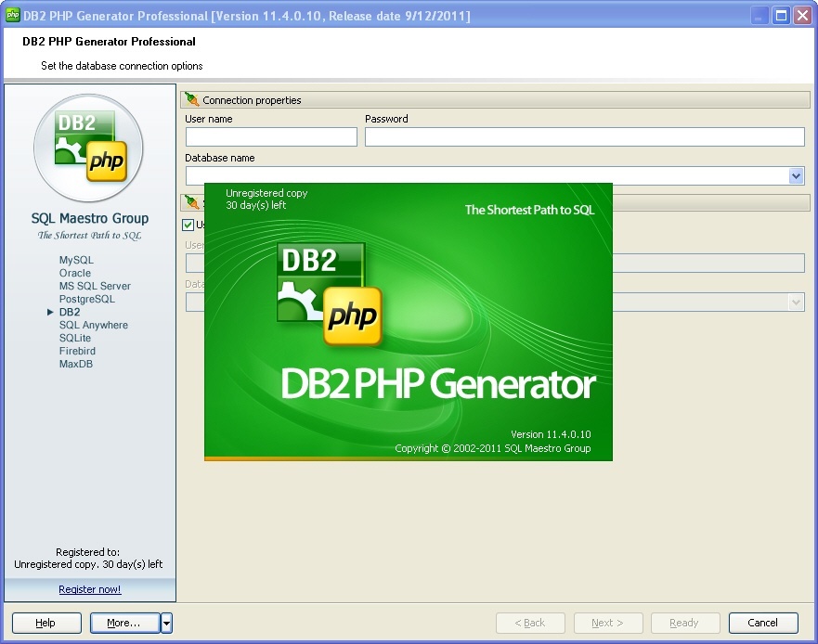Screen dimensions: 818x644
Task: Click the Help button
Action: (x=45, y=623)
